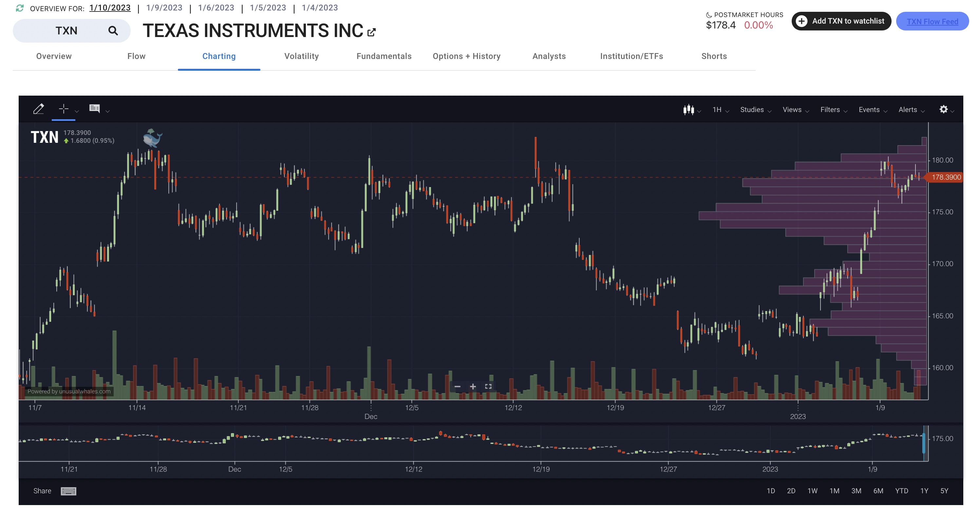Click the Powered by unusualwhales.com label

pos(69,391)
